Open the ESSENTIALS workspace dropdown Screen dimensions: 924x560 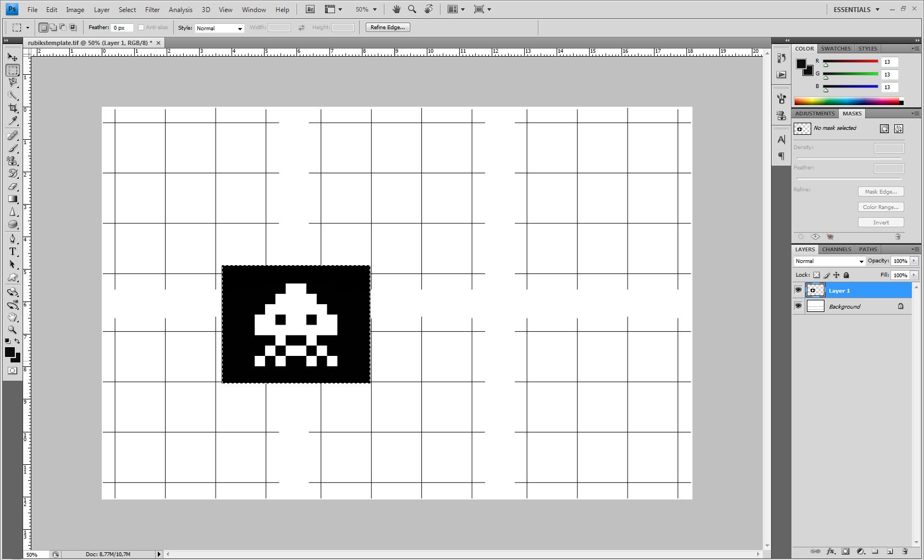pos(856,9)
